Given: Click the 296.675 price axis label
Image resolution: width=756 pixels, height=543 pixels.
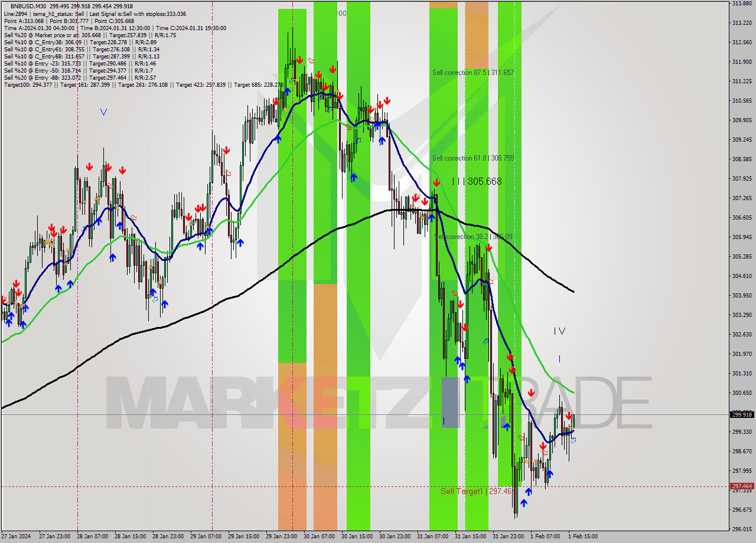Looking at the screenshot, I should 742,509.
